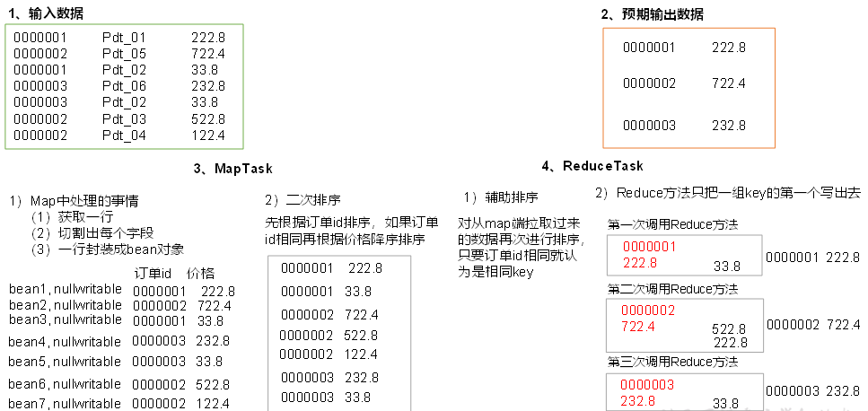Select 'Pdt_03' in the input data box
This screenshot has height=411, width=868.
pos(124,119)
